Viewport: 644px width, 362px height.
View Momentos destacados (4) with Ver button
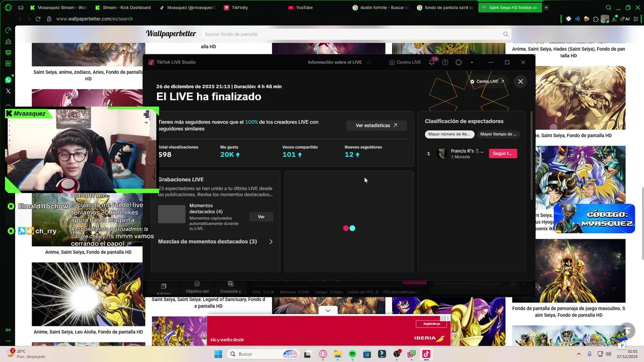tap(261, 217)
